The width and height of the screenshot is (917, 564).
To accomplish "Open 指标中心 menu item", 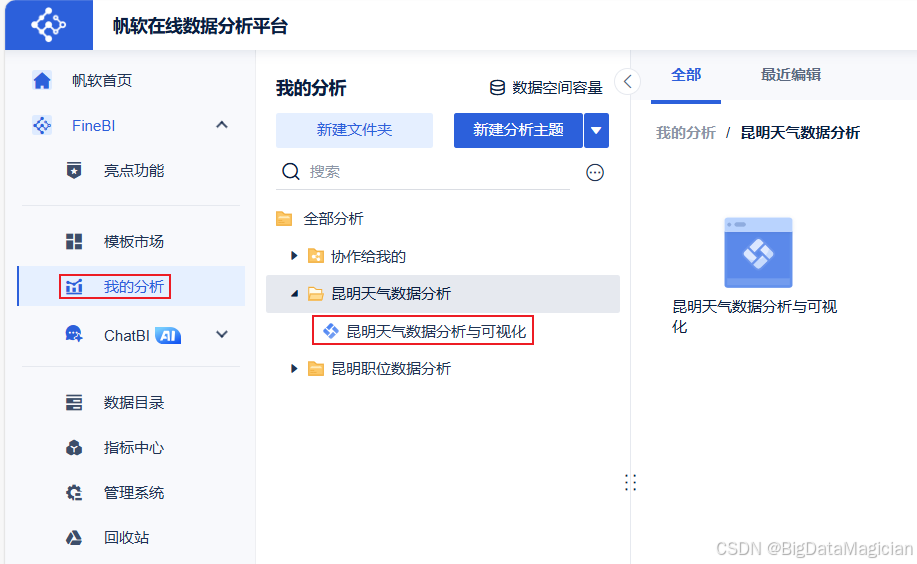I will [x=133, y=448].
